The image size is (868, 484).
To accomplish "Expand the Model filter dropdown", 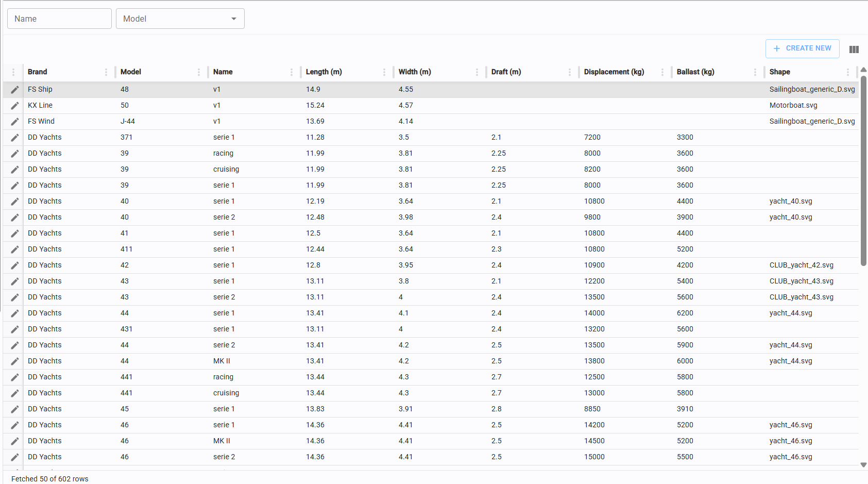I will coord(233,19).
